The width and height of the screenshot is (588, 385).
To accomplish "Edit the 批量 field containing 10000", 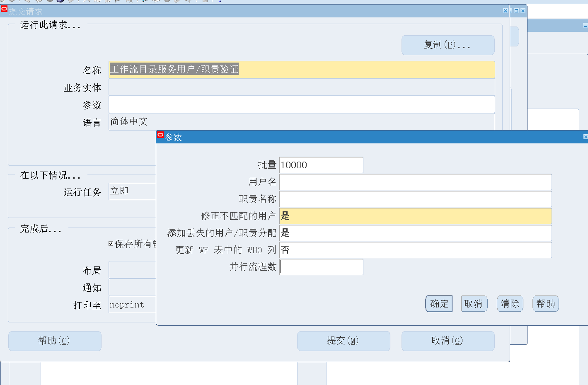I will click(x=321, y=165).
